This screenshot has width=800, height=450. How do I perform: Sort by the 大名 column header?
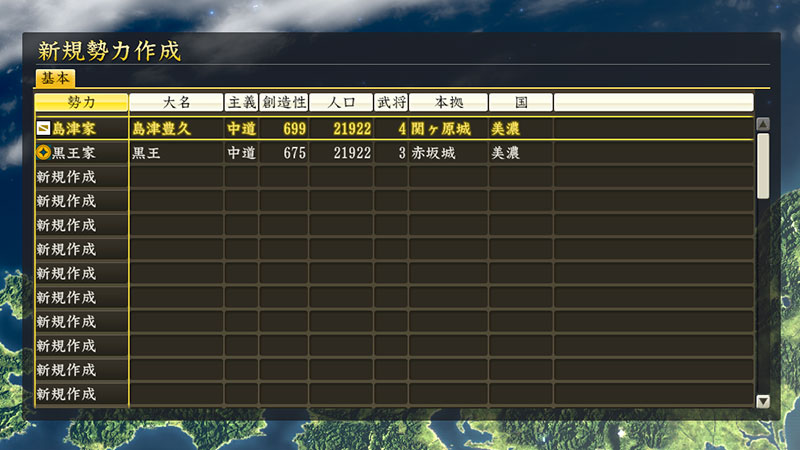click(176, 102)
